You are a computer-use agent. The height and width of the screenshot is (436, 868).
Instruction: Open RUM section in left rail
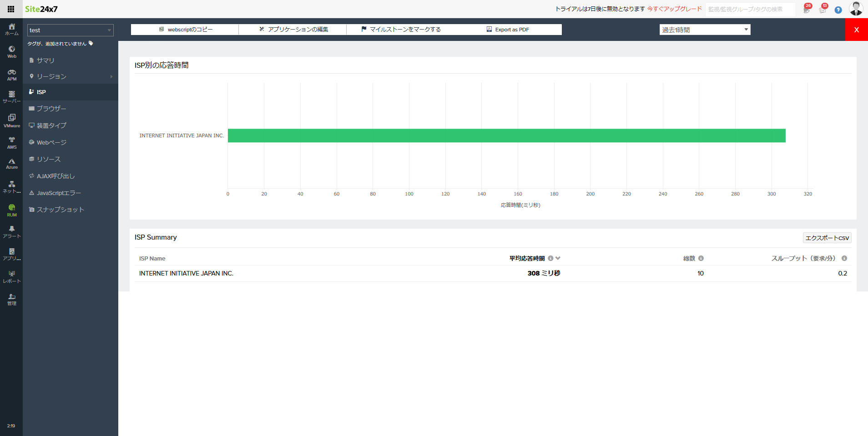click(11, 210)
